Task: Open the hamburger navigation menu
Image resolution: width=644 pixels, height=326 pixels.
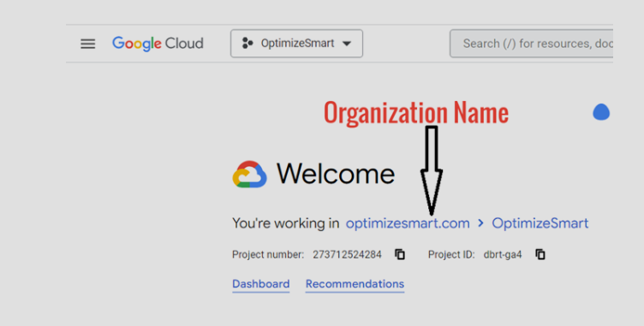Action: coord(87,44)
